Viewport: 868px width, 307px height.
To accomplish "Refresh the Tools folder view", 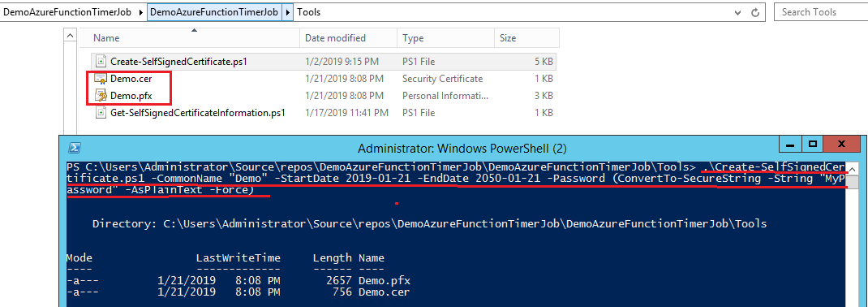I will pyautogui.click(x=755, y=12).
